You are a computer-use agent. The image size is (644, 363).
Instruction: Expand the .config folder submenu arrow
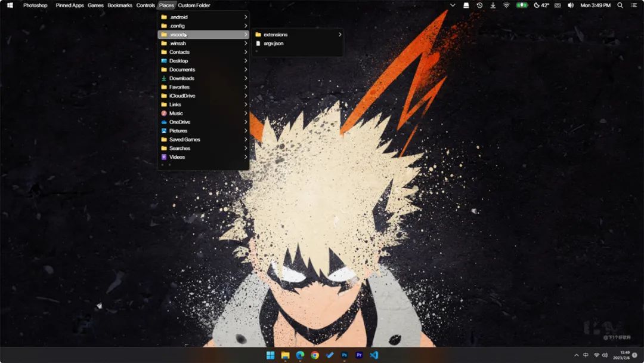246,26
